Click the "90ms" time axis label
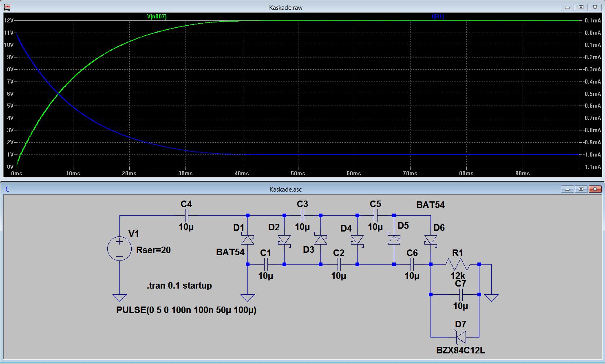Screen dimensions: 605x364 [x=523, y=173]
